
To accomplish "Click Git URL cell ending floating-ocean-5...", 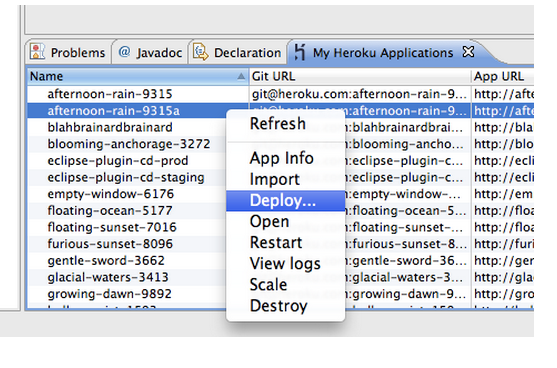I will pos(407,210).
